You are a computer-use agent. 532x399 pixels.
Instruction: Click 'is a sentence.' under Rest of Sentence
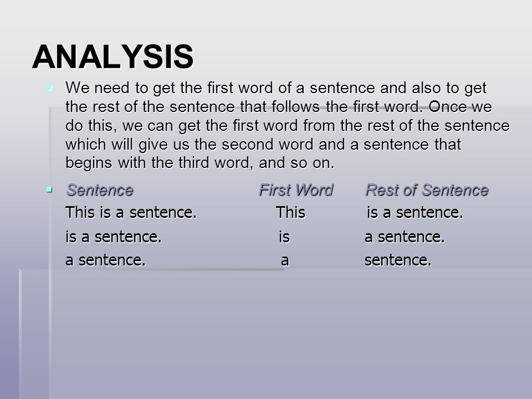pyautogui.click(x=415, y=213)
